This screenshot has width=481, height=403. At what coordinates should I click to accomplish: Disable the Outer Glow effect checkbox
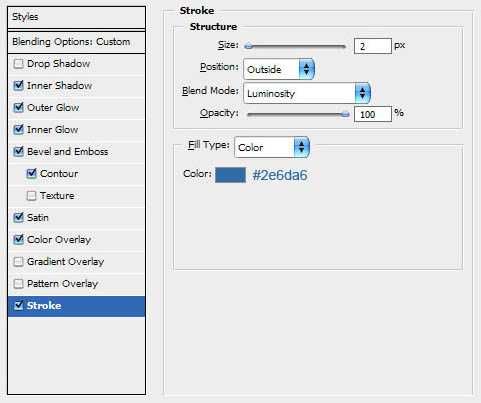tap(18, 108)
